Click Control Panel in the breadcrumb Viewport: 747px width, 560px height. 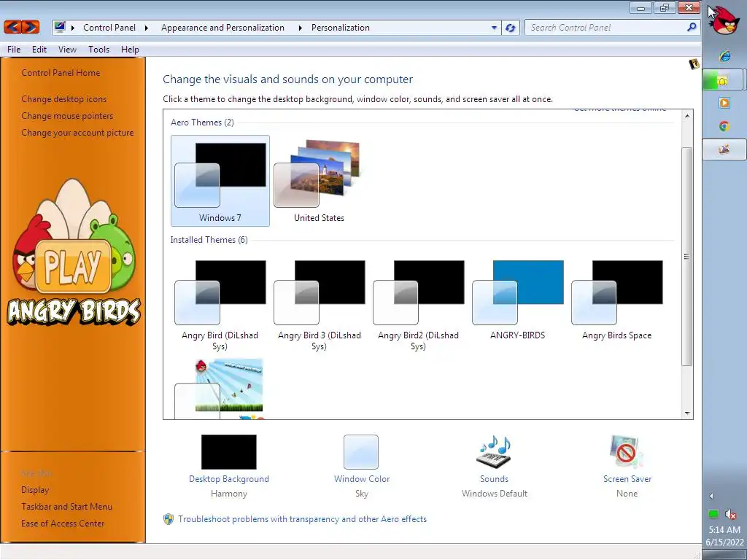(x=109, y=28)
